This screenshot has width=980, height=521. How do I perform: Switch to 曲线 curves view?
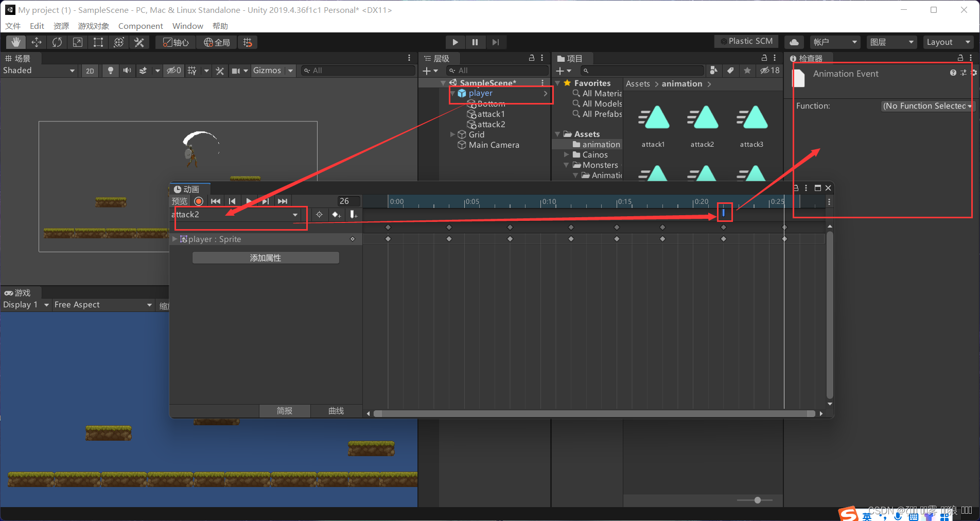(x=336, y=411)
